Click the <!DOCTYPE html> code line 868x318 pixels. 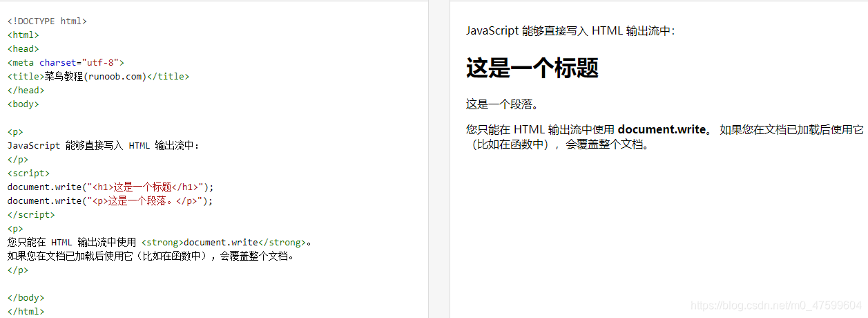coord(47,21)
